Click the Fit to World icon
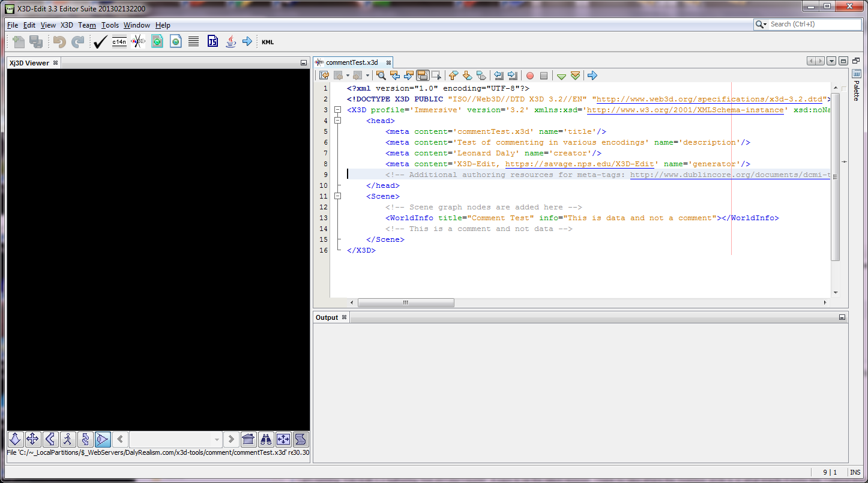The height and width of the screenshot is (483, 868). coord(283,439)
